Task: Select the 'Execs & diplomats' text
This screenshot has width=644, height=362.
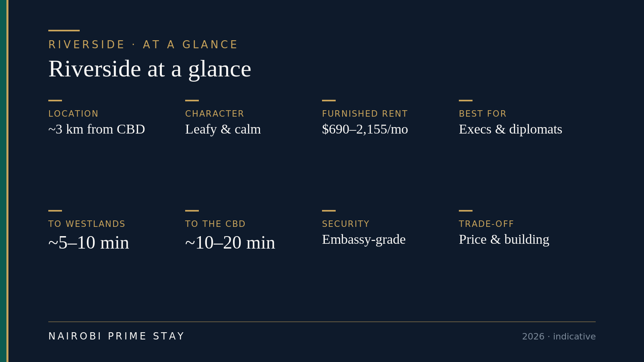Action: pyautogui.click(x=510, y=129)
